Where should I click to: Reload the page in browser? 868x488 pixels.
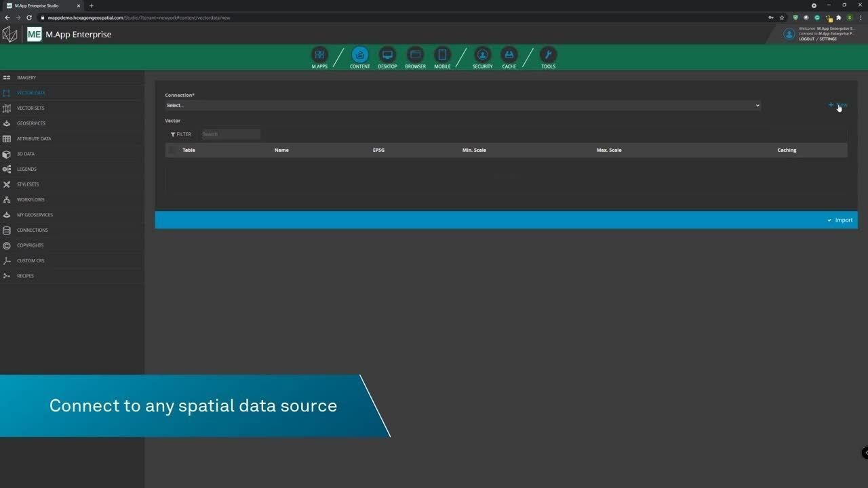[x=29, y=18]
